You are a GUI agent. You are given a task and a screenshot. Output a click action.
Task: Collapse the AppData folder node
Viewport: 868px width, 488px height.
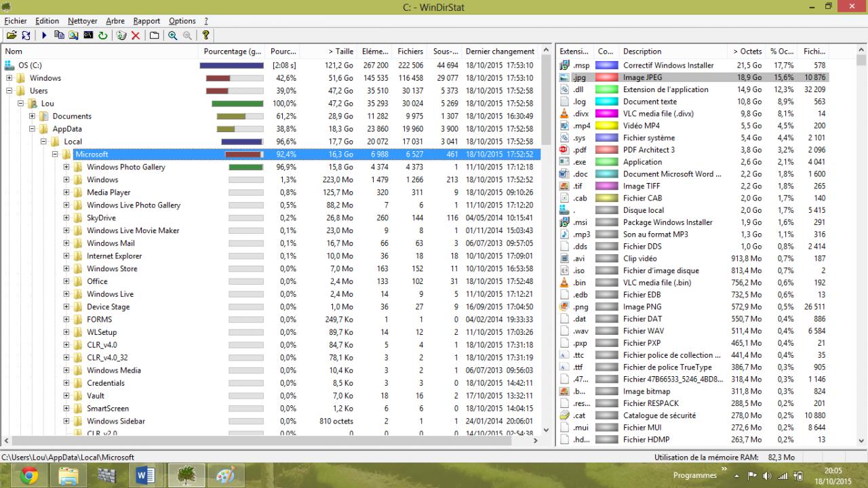[x=33, y=129]
